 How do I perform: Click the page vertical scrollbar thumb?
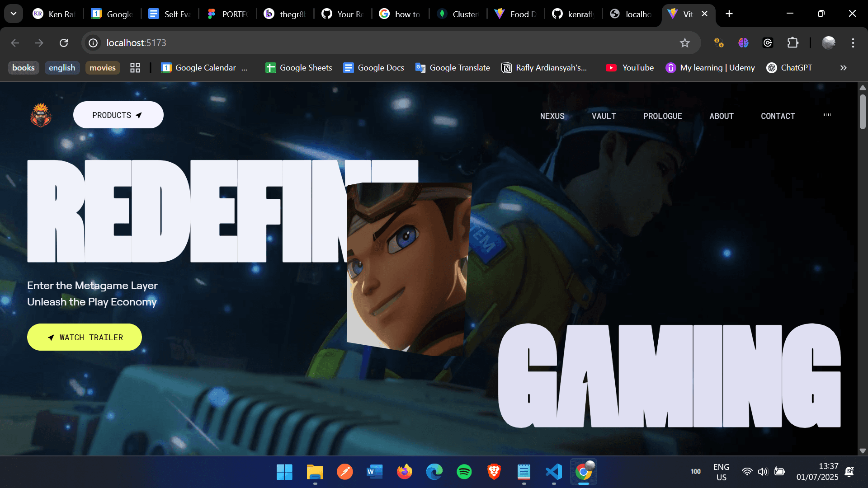[863, 111]
